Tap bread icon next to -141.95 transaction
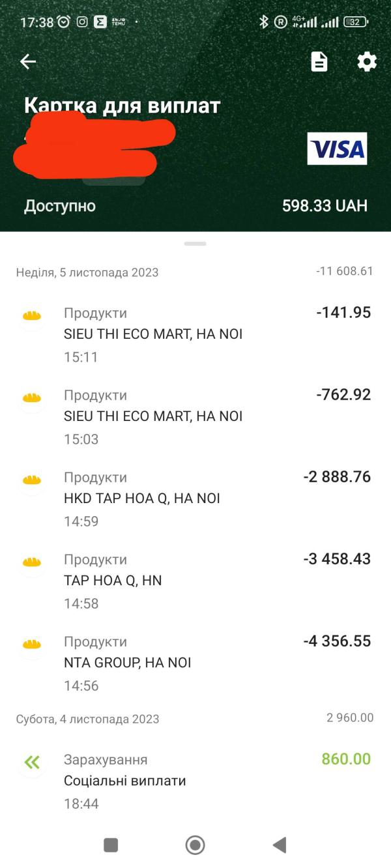This screenshot has height=868, width=391. click(x=32, y=316)
